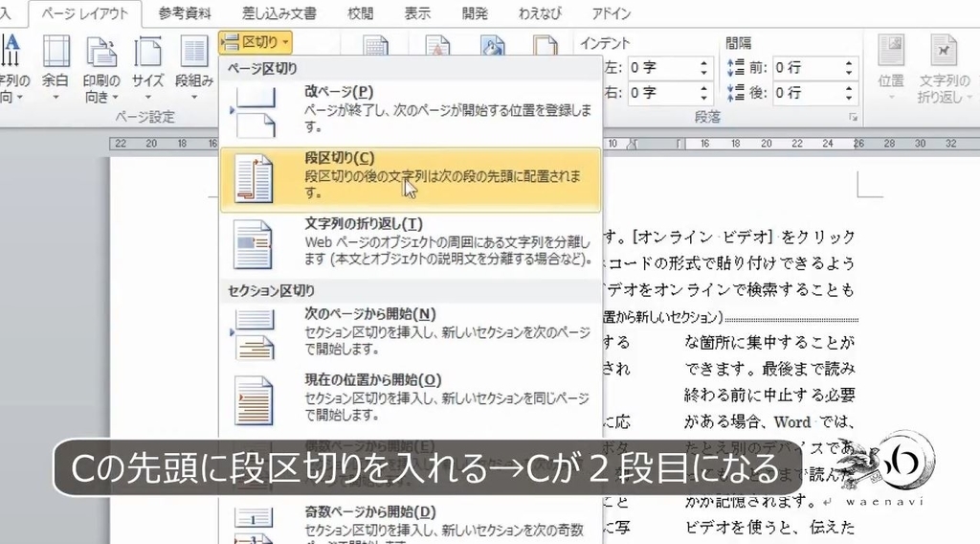Decrease left indent with down arrow
This screenshot has width=980, height=544.
click(x=703, y=73)
